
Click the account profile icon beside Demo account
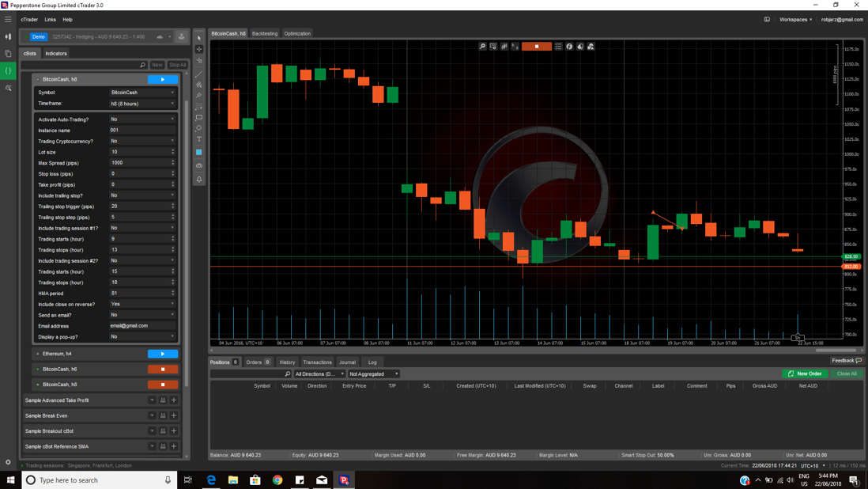pyautogui.click(x=181, y=37)
